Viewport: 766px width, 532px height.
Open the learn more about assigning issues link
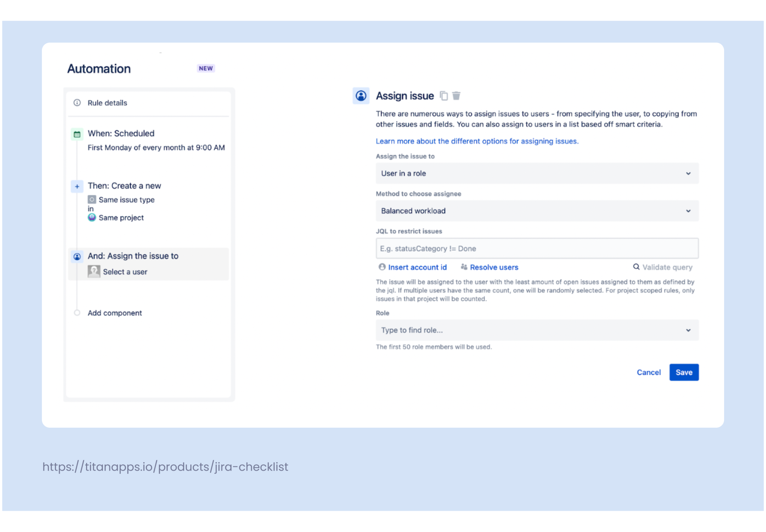[477, 141]
